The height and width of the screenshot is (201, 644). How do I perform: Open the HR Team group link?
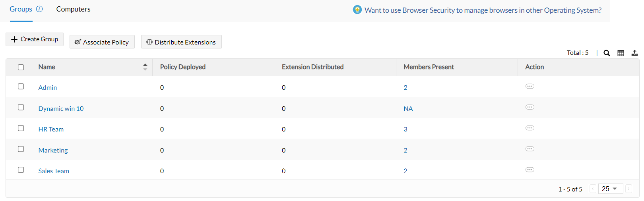pyautogui.click(x=51, y=129)
